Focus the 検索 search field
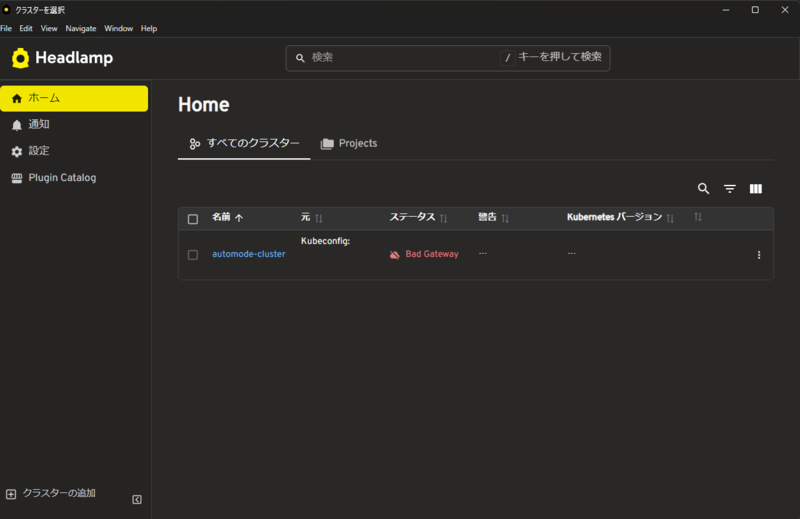Screen dimensions: 800x519 [x=447, y=58]
